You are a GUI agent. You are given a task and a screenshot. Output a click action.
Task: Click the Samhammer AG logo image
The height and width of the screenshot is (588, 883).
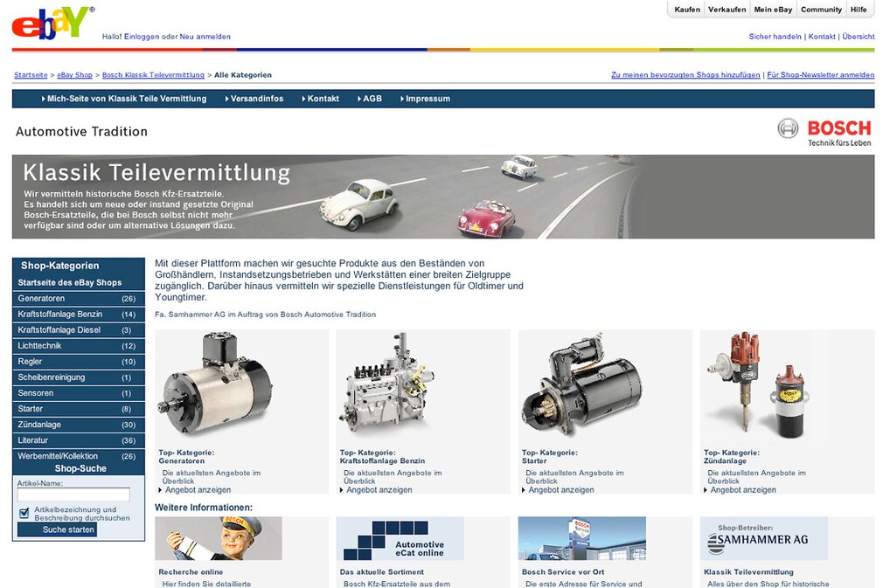pos(764,538)
